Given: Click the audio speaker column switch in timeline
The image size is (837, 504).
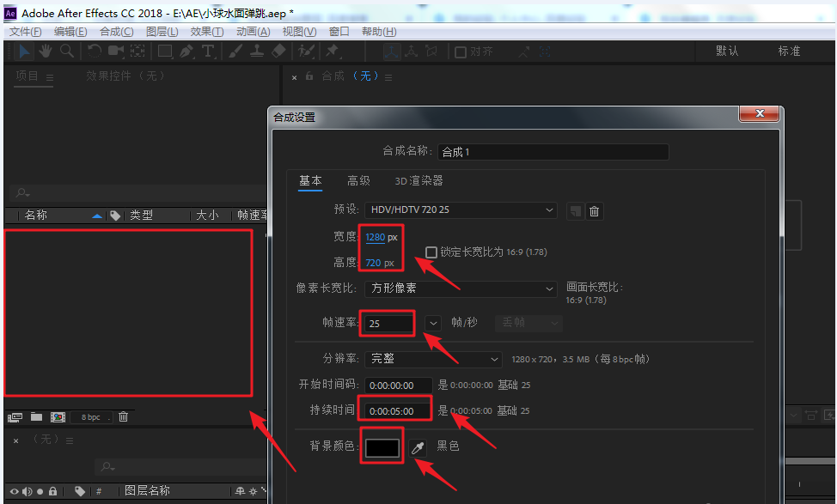Looking at the screenshot, I should [27, 492].
